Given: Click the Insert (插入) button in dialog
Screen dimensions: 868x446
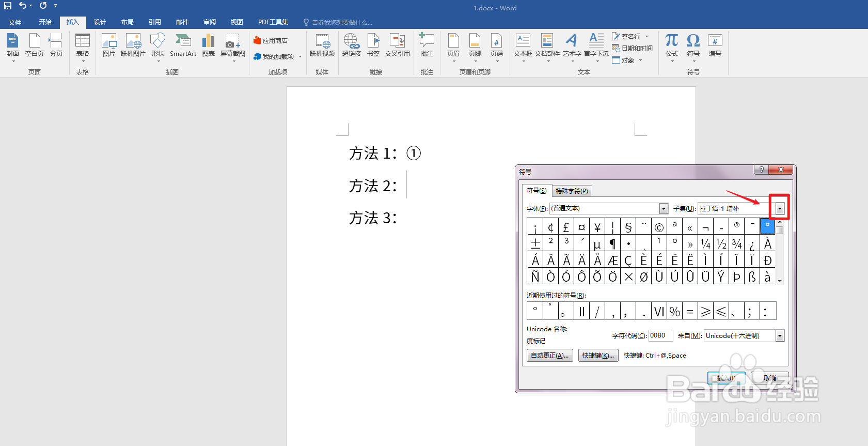Looking at the screenshot, I should (x=727, y=378).
